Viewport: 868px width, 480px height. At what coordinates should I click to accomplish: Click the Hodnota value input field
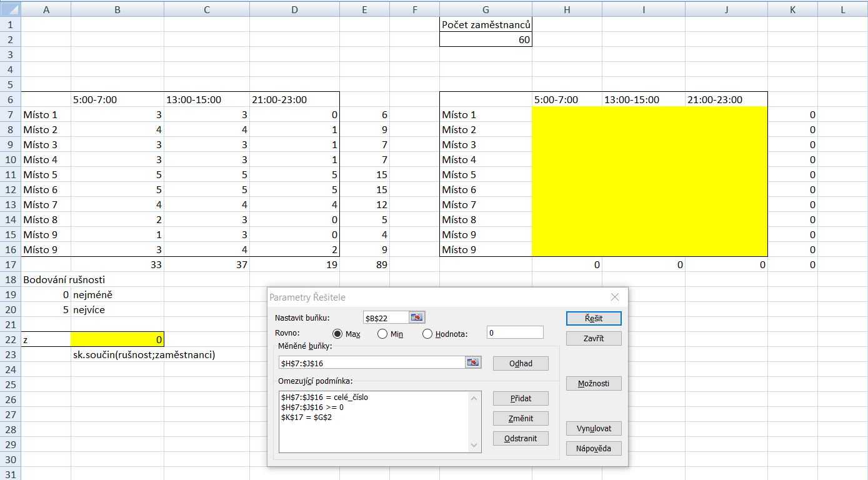(515, 332)
